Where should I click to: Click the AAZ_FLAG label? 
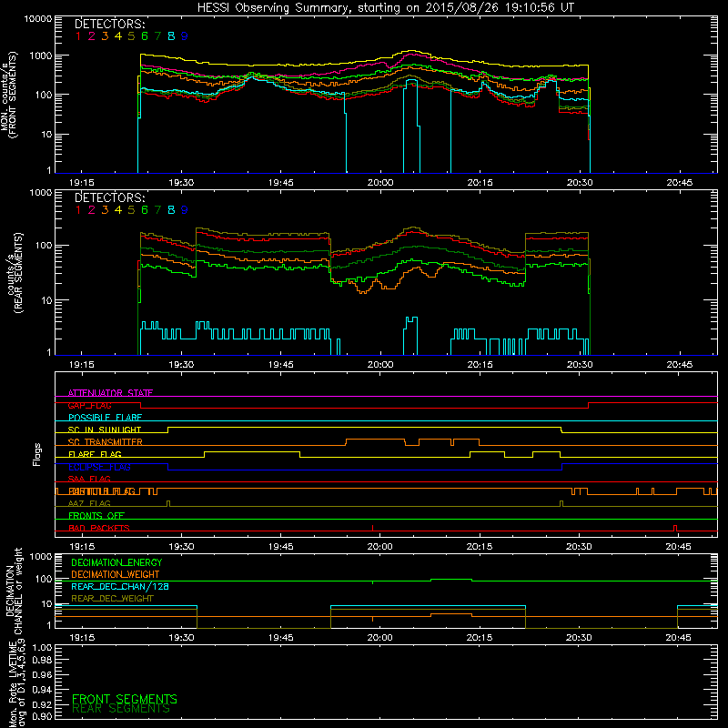(89, 503)
